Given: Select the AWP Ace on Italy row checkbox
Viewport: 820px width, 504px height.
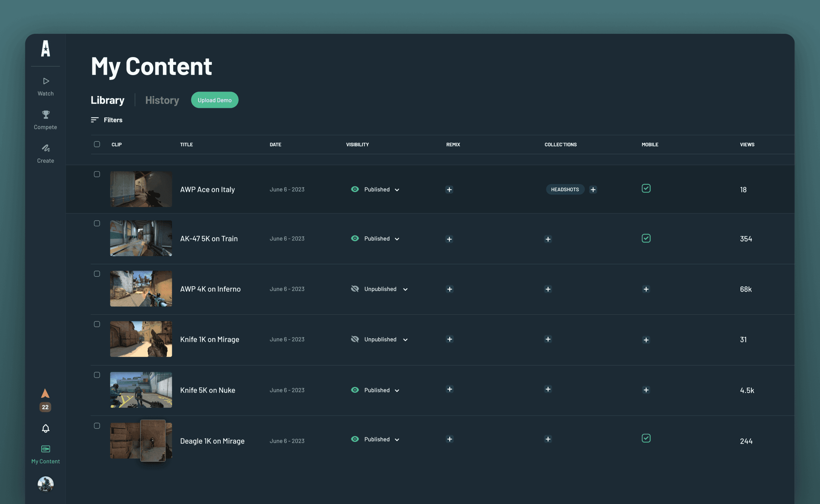Looking at the screenshot, I should coord(97,174).
